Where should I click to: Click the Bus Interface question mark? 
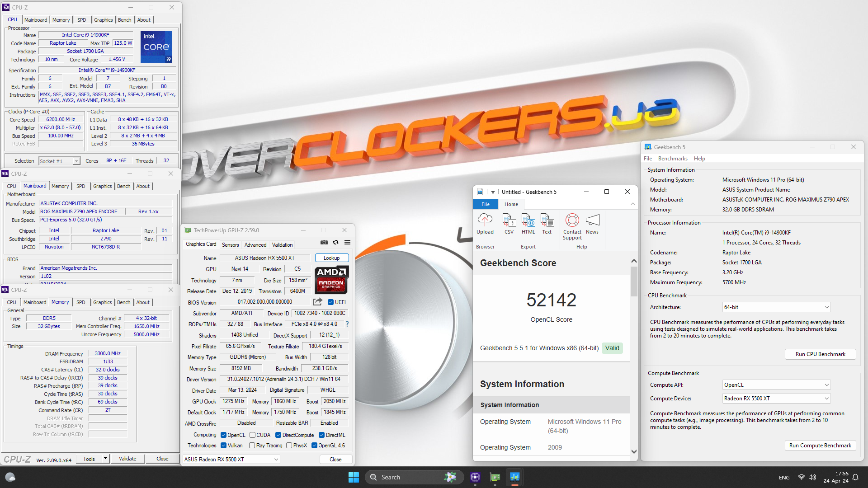[x=347, y=324]
